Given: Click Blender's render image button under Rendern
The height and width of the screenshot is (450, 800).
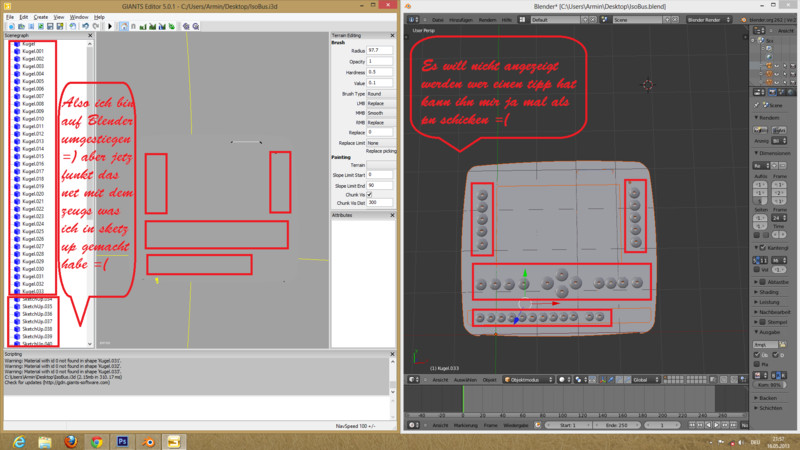Looking at the screenshot, I should (x=760, y=130).
